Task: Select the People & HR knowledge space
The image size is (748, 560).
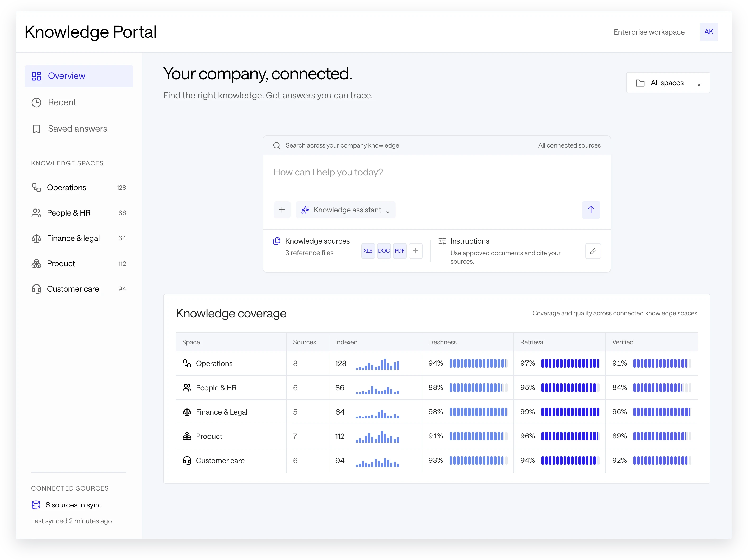Action: click(79, 213)
